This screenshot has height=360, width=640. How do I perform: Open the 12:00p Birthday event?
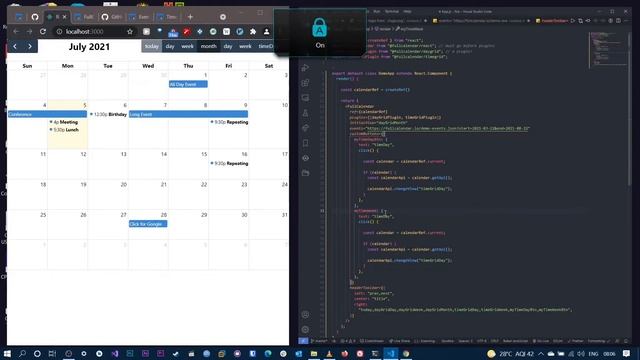[x=108, y=114]
